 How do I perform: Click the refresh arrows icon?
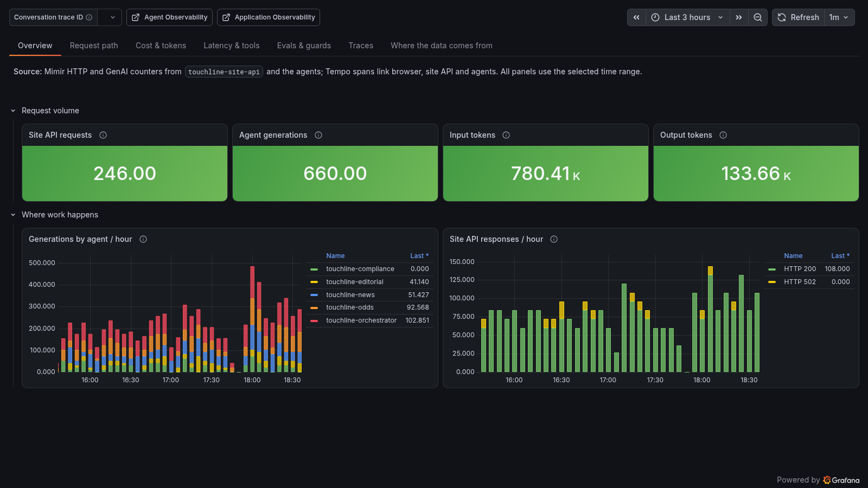(782, 17)
